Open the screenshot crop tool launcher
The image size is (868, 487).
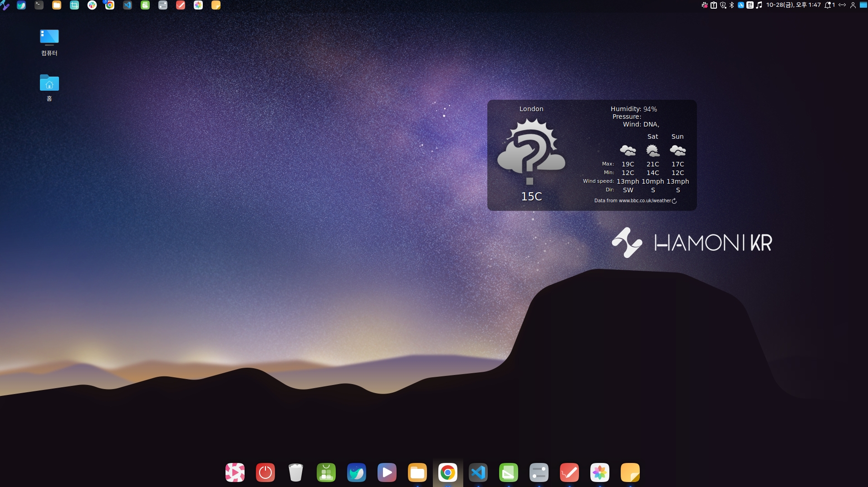point(74,5)
